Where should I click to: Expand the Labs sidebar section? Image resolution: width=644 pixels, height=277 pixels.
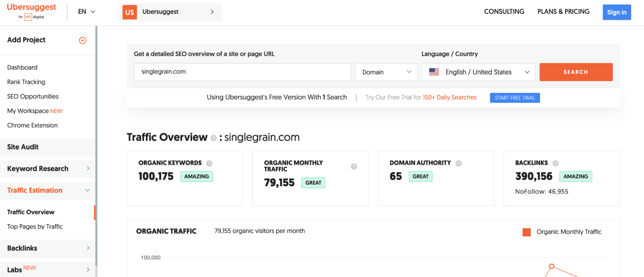pos(48,270)
